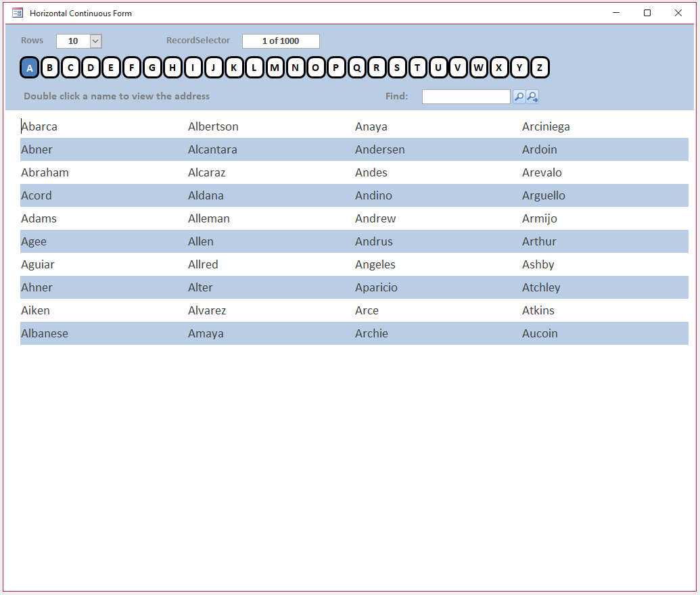Viewport: 700px width, 595px height.
Task: Select the Anaya entry
Action: 371,126
